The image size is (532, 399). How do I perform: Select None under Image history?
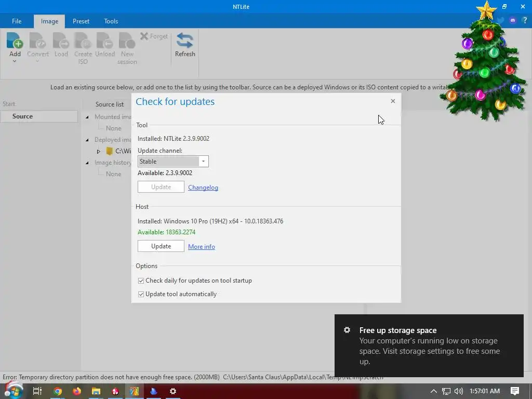[113, 174]
